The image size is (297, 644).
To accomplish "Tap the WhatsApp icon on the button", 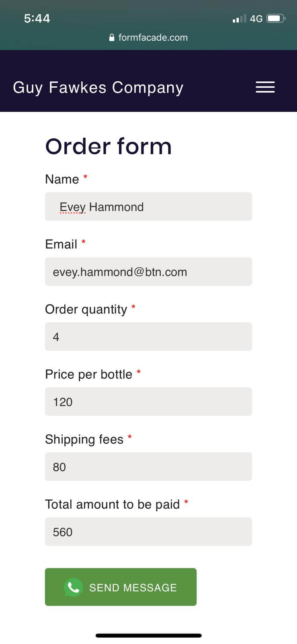I will coord(73,588).
